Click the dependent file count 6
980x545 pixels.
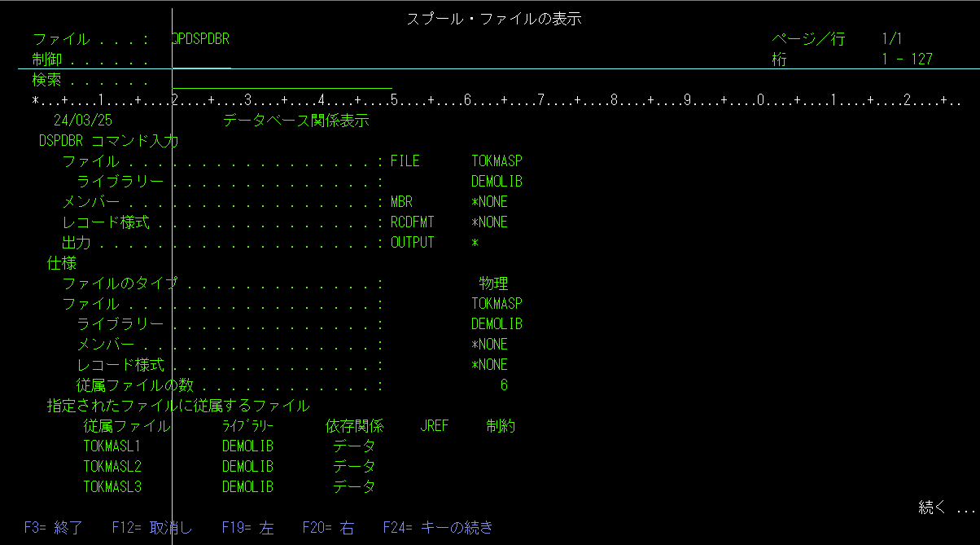tap(504, 385)
